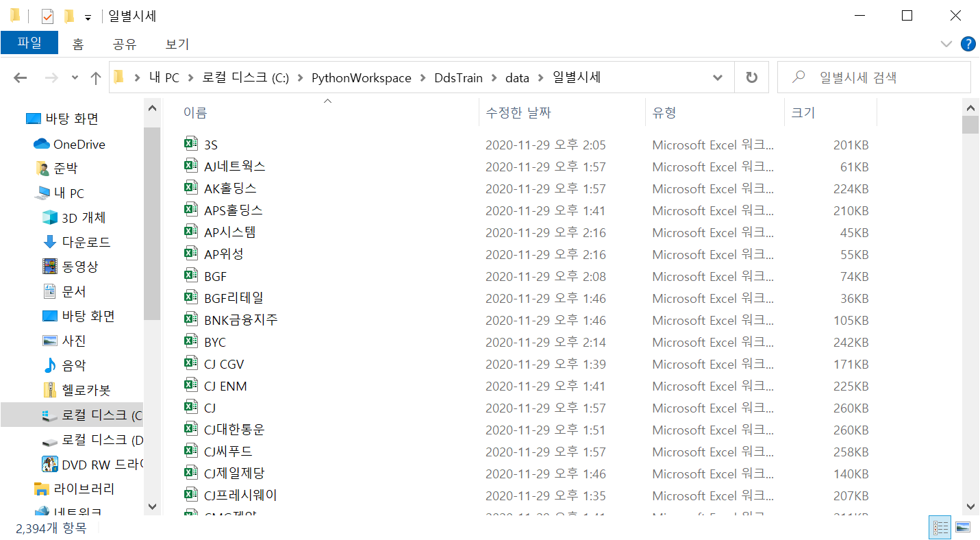This screenshot has width=980, height=540.
Task: Select the 동영상 film icon
Action: pos(50,267)
